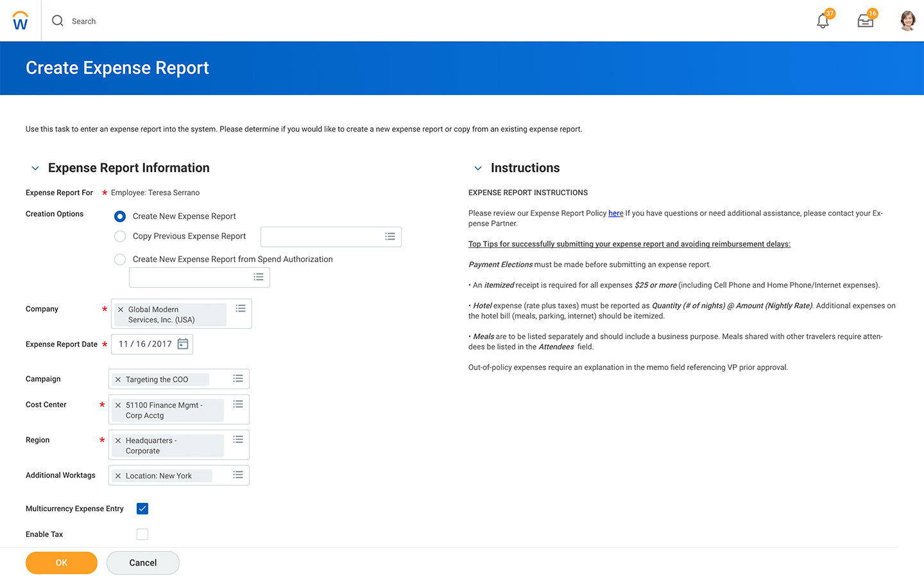Enable the Enable Tax checkbox

point(142,534)
